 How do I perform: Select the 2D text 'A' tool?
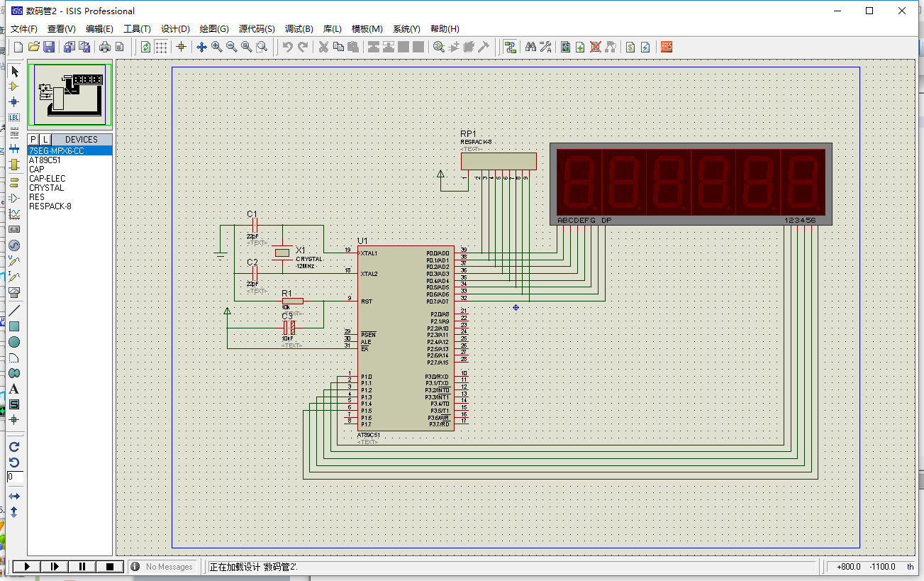click(x=13, y=389)
